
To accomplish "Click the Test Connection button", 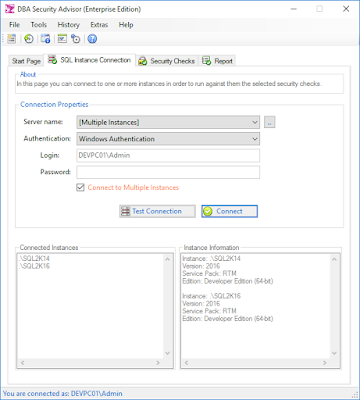I will [x=157, y=211].
